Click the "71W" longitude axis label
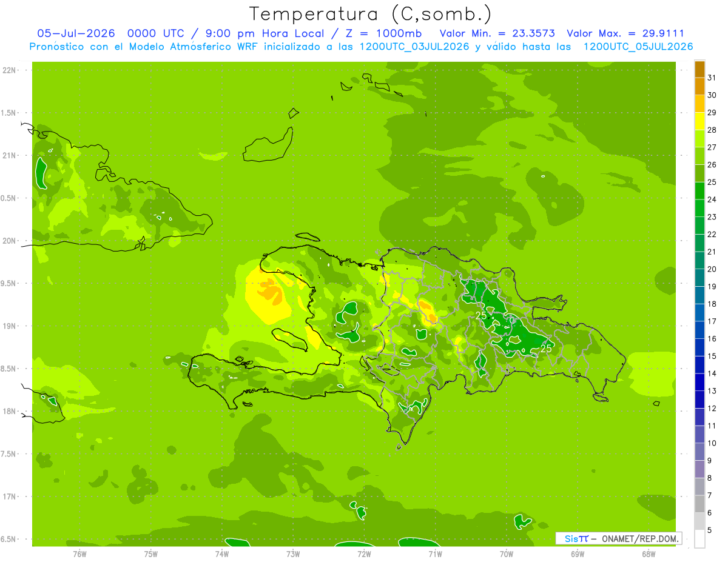Screen dimensions: 728x562 click(435, 554)
